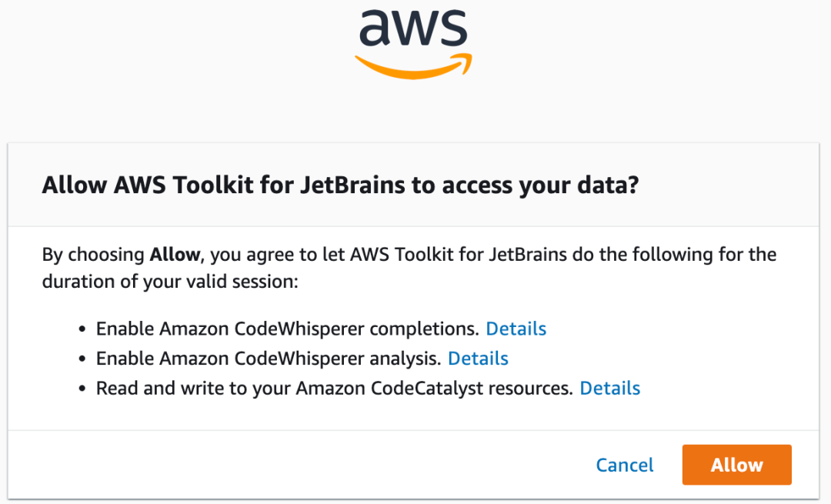Image resolution: width=831 pixels, height=504 pixels.
Task: Open Details for CodeCatalyst resources permission
Action: [x=609, y=389]
